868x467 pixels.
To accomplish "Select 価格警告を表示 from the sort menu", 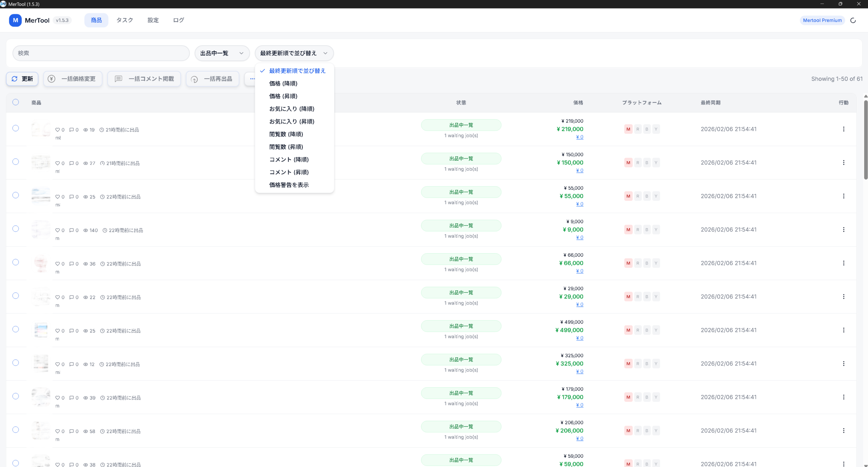I will tap(289, 185).
